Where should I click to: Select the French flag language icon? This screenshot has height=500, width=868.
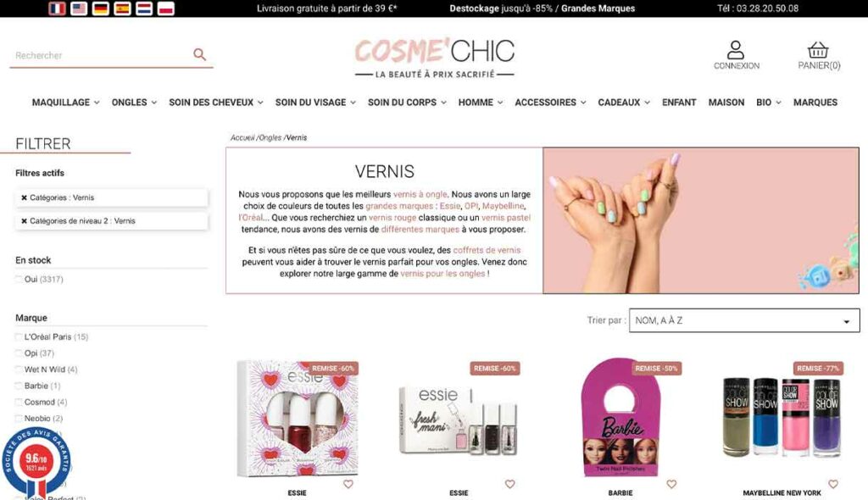57,8
